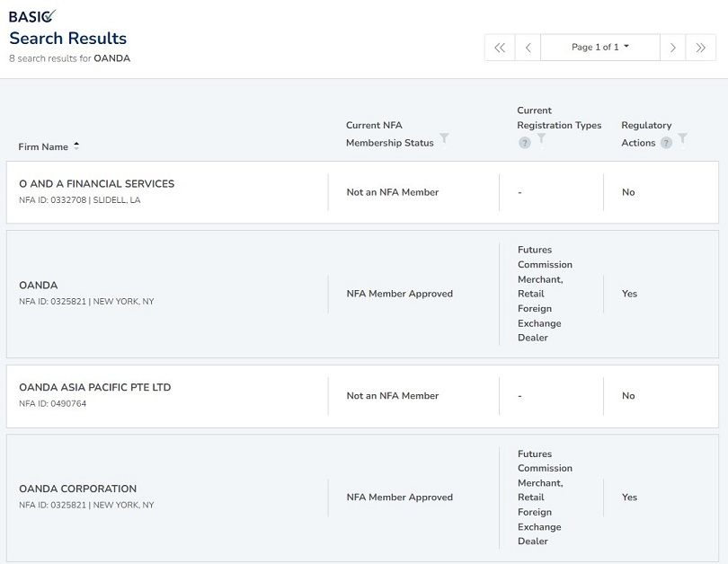The image size is (728, 564).
Task: Go to first page double-arrow button
Action: coord(500,48)
